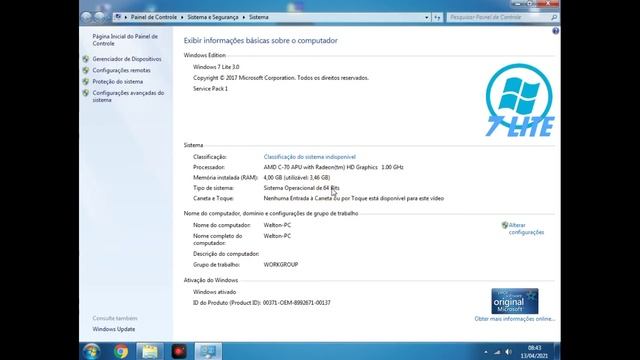Open the help question mark icon
This screenshot has width=640, height=360.
[x=556, y=31]
